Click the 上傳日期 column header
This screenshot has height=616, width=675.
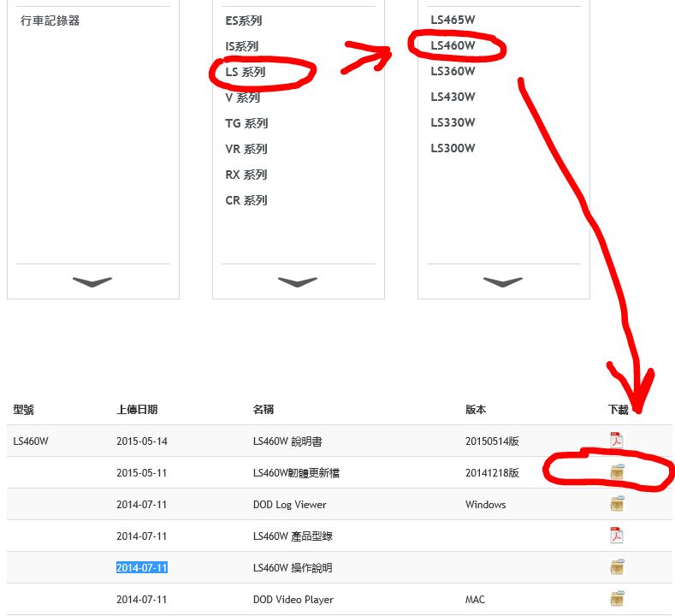pos(137,410)
